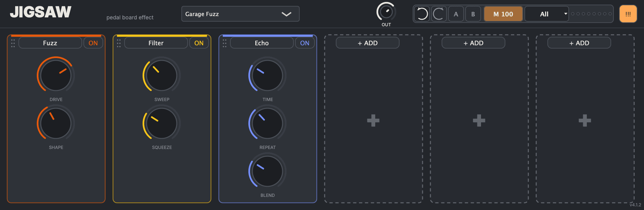
Task: Open the Echo effect type selector
Action: click(262, 43)
